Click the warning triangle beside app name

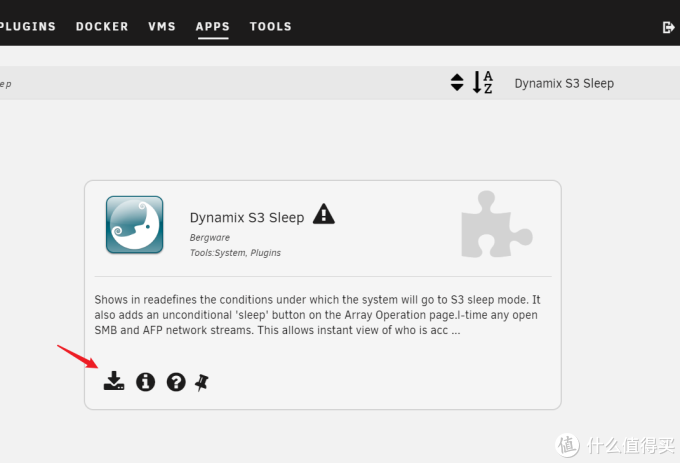[324, 214]
